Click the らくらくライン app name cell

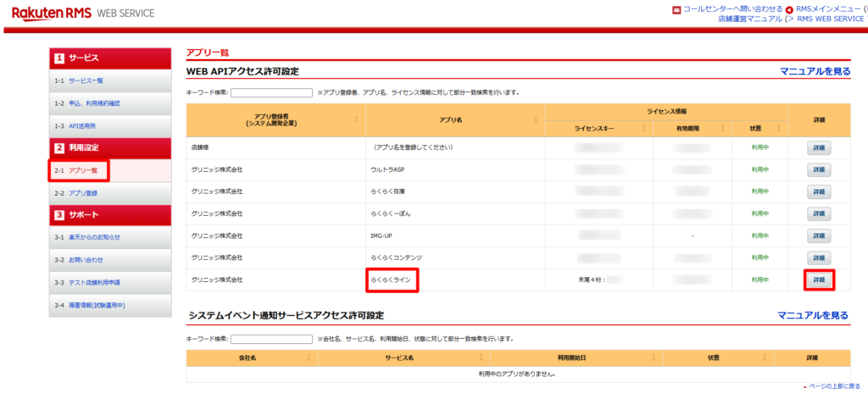[x=455, y=280]
